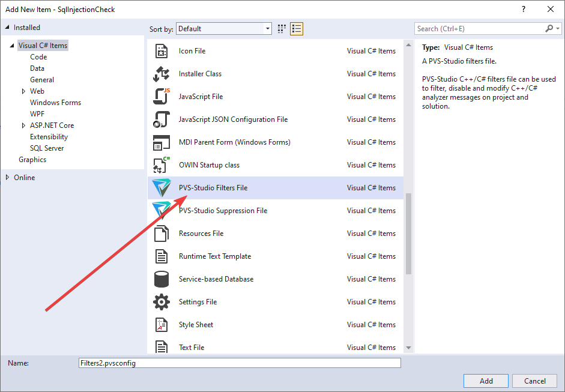Choose the Settings File gear icon
565x392 pixels.
(x=162, y=302)
